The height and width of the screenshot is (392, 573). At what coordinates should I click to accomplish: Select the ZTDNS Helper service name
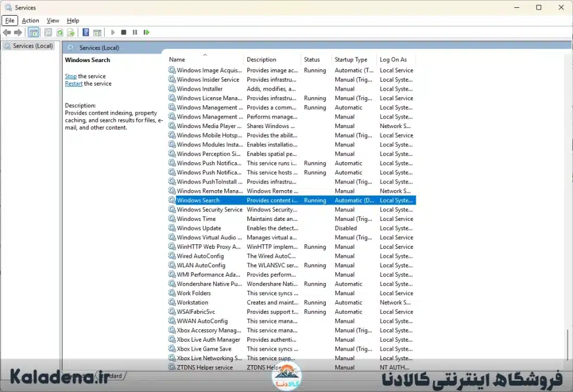pyautogui.click(x=205, y=367)
